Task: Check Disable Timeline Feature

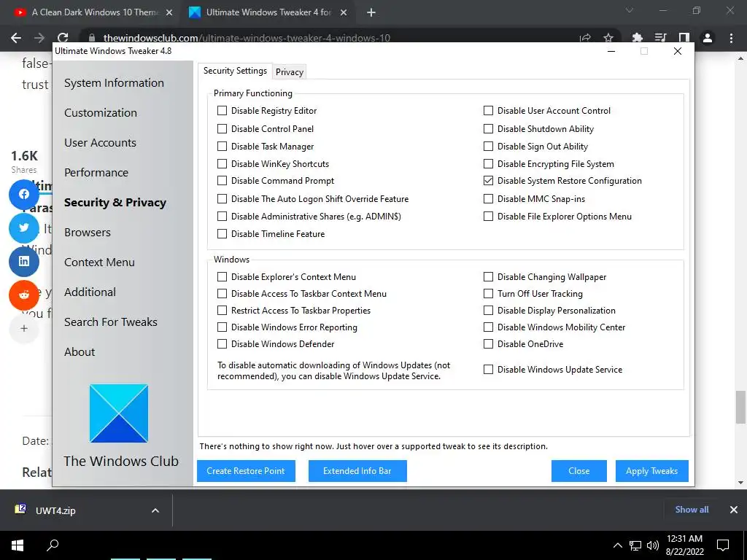Action: [222, 234]
